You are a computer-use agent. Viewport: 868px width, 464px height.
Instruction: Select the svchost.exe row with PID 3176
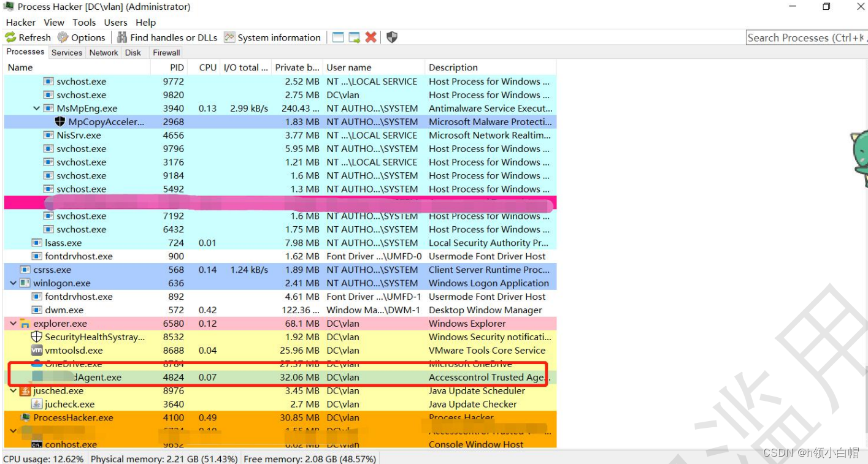[280, 162]
